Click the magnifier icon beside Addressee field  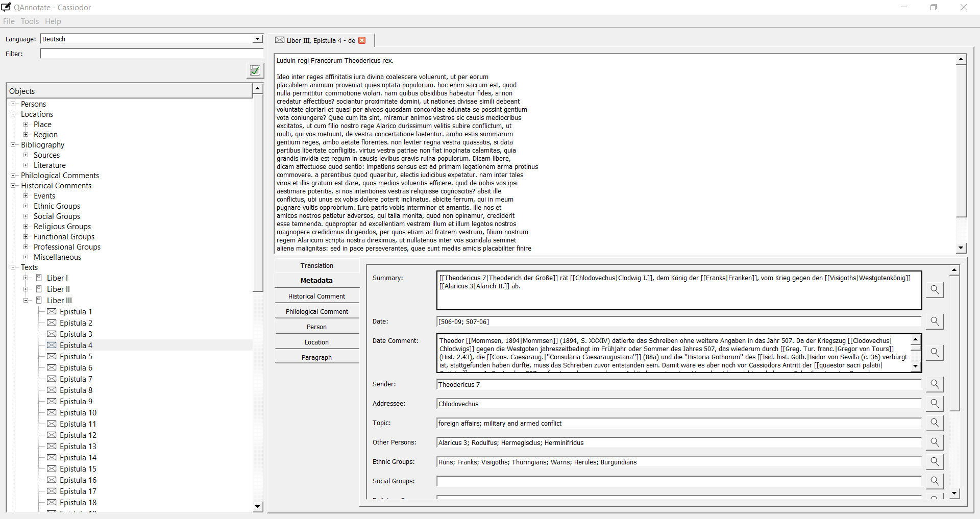click(x=935, y=404)
